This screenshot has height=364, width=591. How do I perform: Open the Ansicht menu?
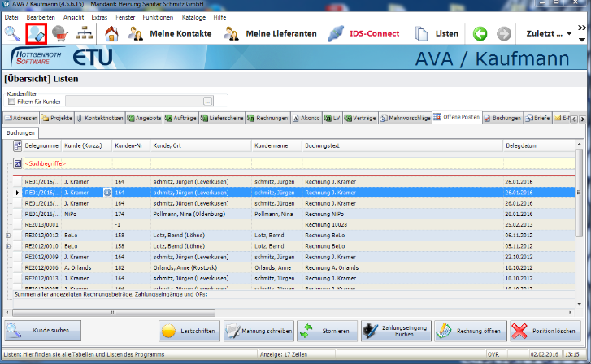tap(73, 17)
